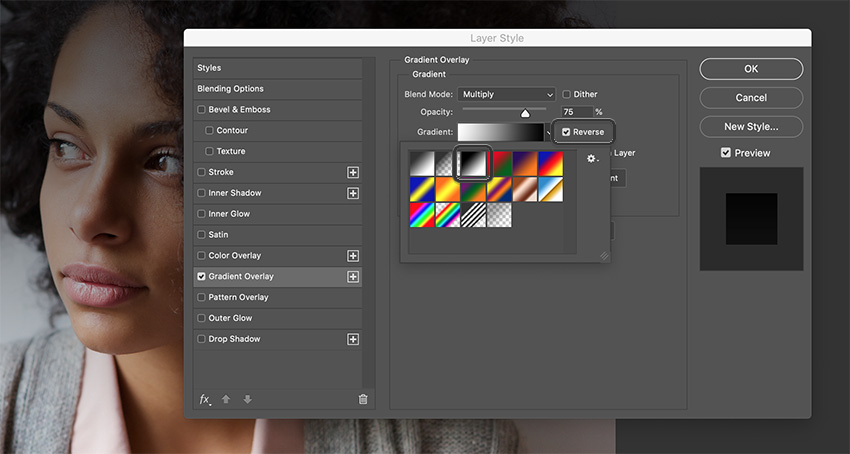Open the Blend Mode Multiply dropdown
This screenshot has height=454, width=850.
pyautogui.click(x=507, y=94)
